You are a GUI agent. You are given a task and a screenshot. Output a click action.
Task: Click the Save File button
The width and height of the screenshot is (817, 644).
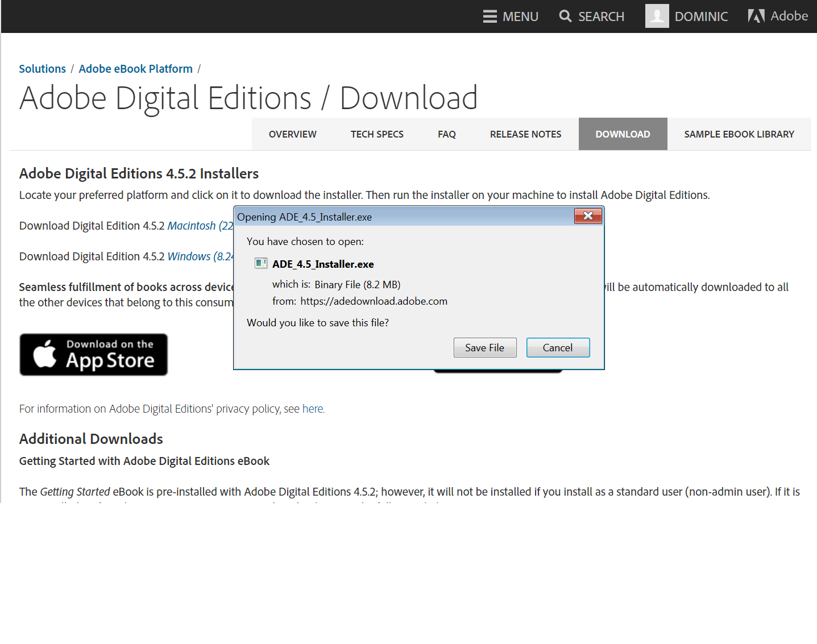(484, 347)
